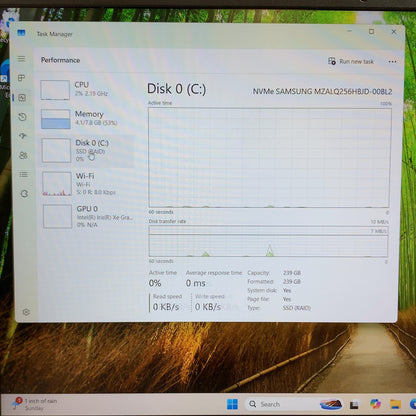The height and width of the screenshot is (416, 416).
Task: Click the Type SSD (RAID) value
Action: pyautogui.click(x=296, y=308)
